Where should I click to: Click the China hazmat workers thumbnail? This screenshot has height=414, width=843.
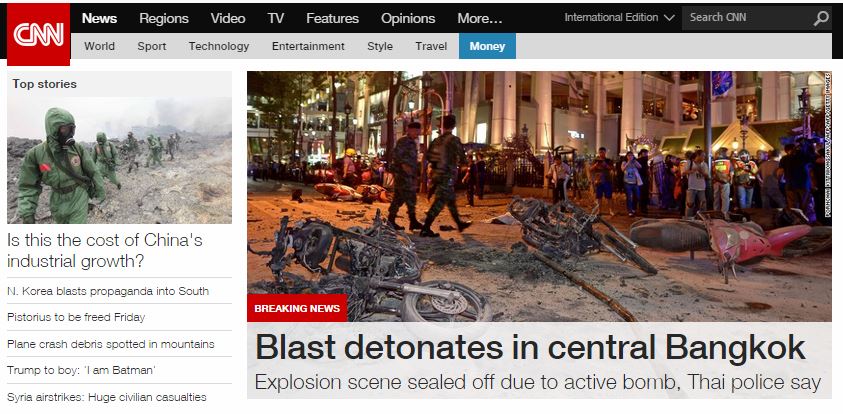point(119,160)
